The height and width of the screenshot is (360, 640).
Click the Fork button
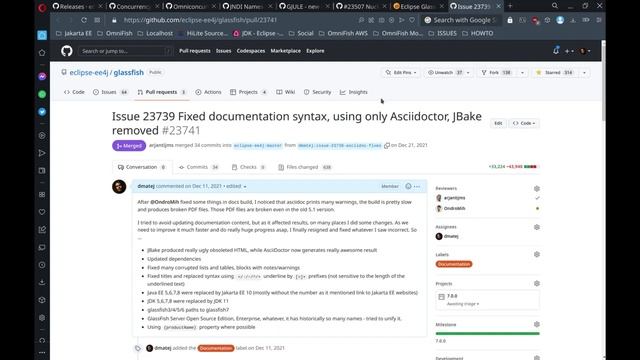tap(497, 73)
